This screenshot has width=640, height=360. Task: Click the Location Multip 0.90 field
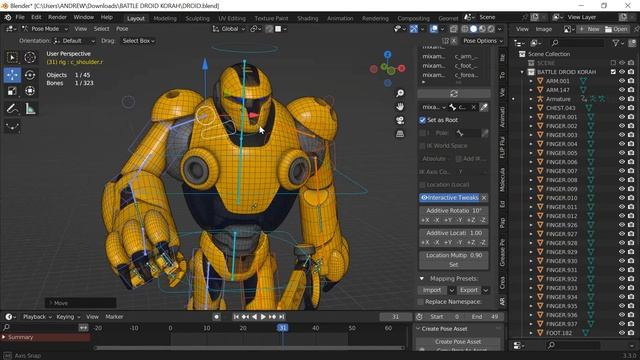pyautogui.click(x=453, y=256)
